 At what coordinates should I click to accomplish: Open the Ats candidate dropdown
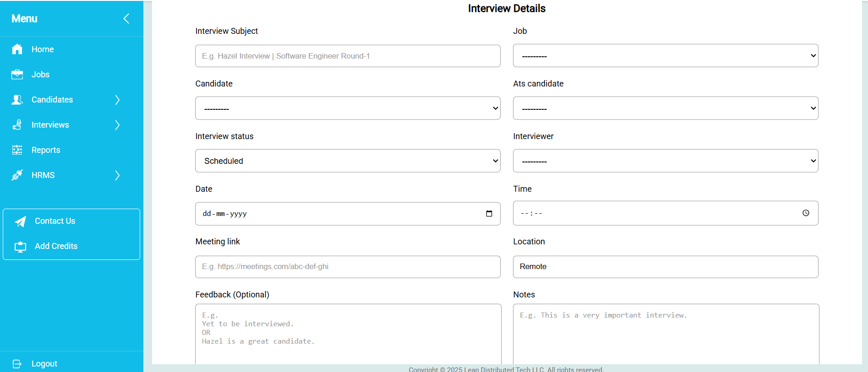(665, 108)
